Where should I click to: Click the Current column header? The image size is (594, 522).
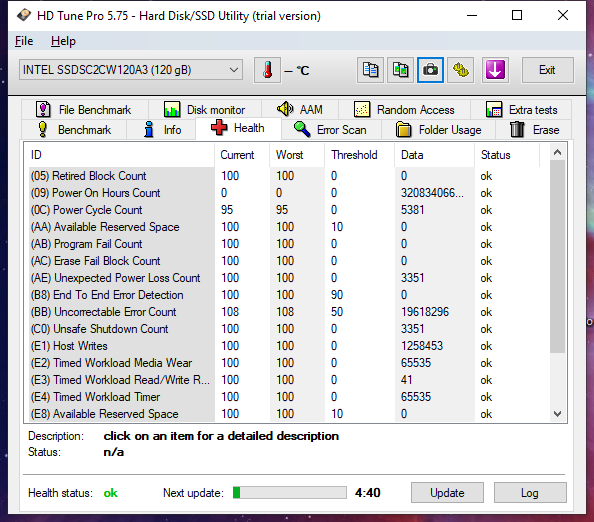click(242, 155)
